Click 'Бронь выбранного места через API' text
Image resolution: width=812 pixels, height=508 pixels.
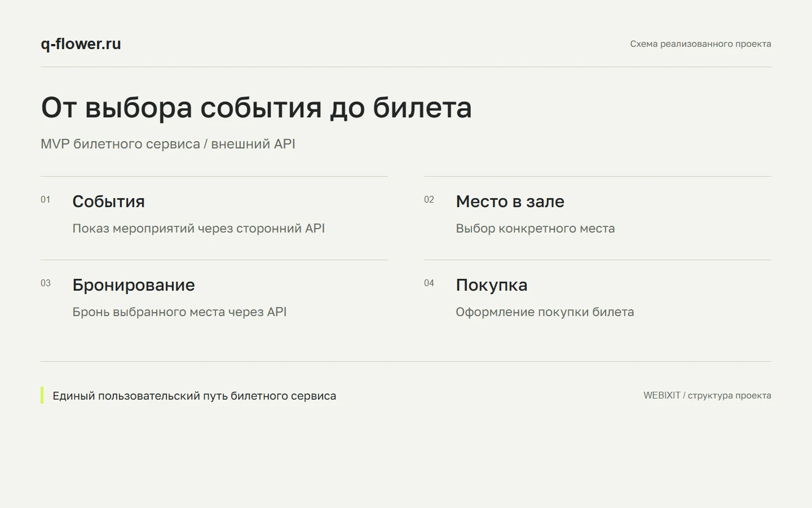click(179, 312)
